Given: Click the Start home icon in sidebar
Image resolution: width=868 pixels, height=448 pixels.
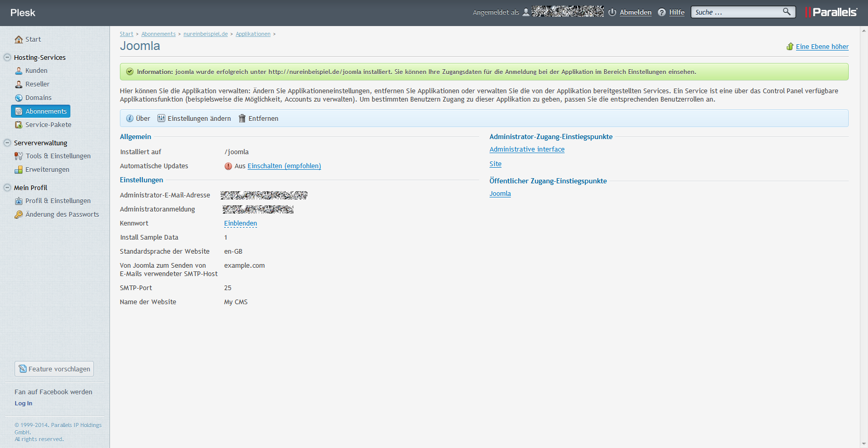Looking at the screenshot, I should 19,40.
